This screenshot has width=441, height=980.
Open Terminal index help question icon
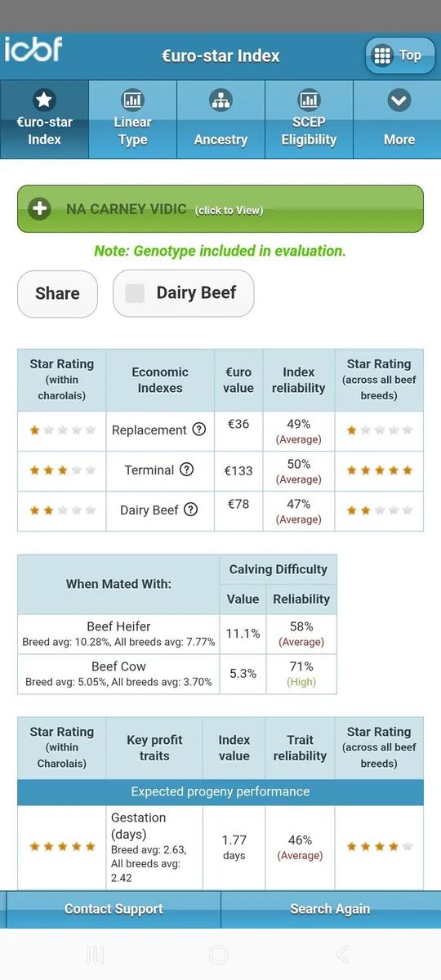pyautogui.click(x=186, y=470)
